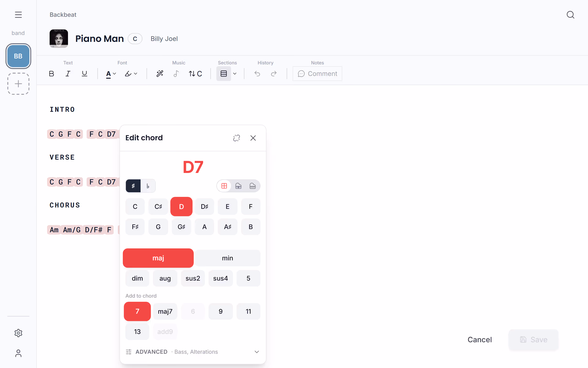Open the highlighter color dropdown
This screenshot has width=588, height=368.
(131, 74)
